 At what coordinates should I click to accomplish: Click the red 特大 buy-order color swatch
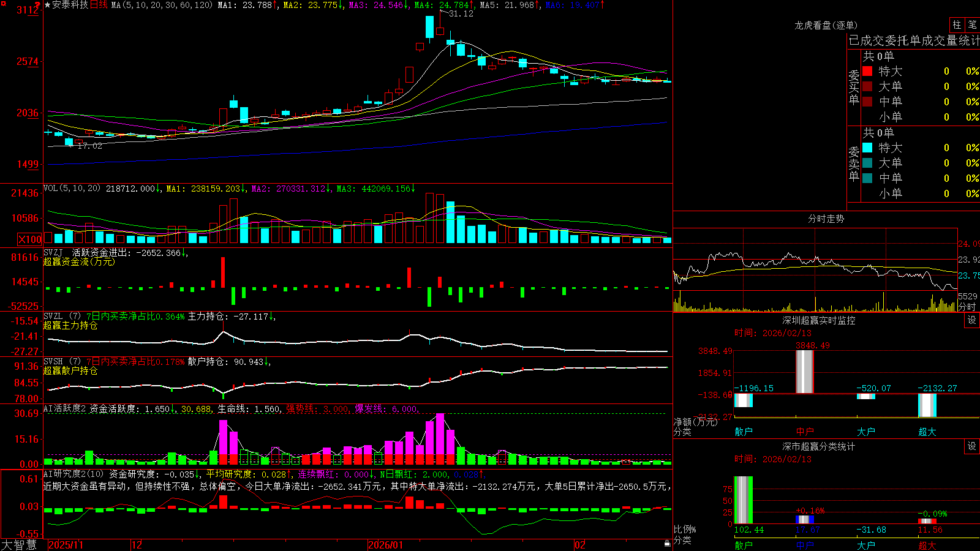(x=867, y=71)
